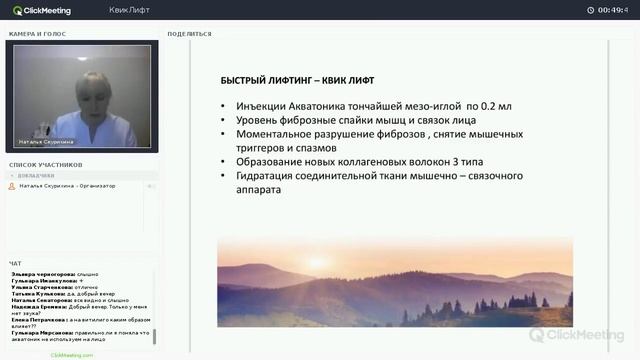Image resolution: width=640 pixels, height=360 pixels.
Task: Click the bullet Уровень фиброзные спайки мышц
Action: point(356,120)
